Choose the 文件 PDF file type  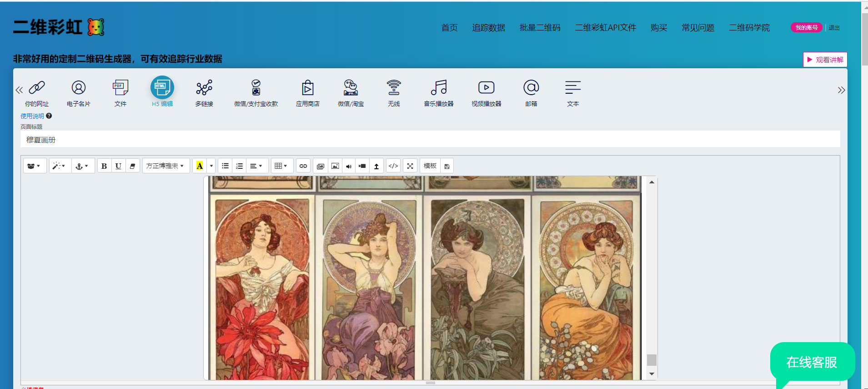tap(120, 94)
